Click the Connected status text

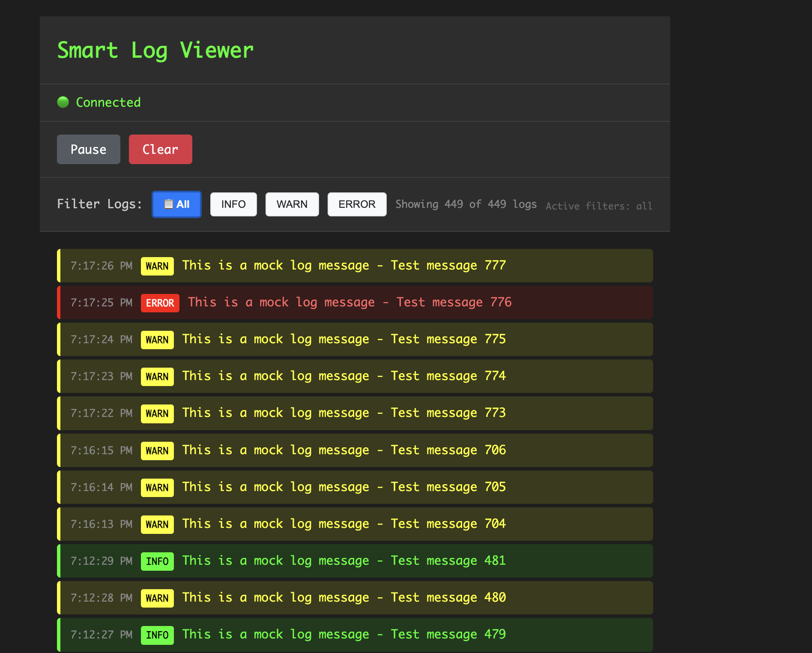pos(108,102)
